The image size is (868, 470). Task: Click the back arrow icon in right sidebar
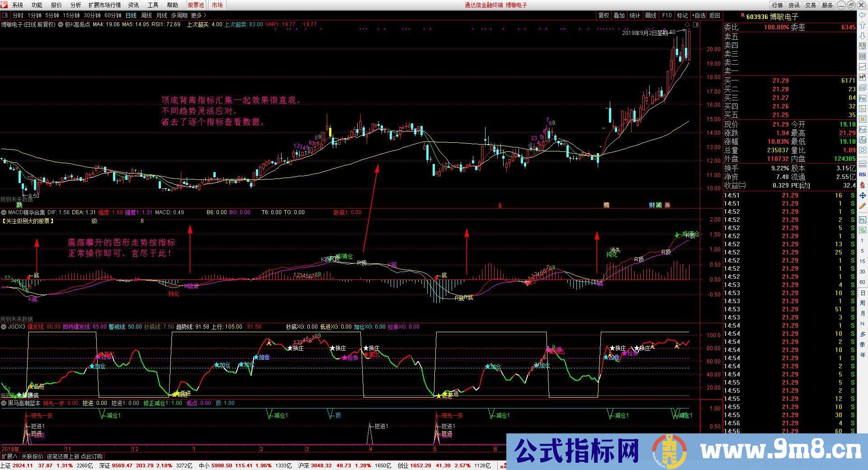click(863, 15)
